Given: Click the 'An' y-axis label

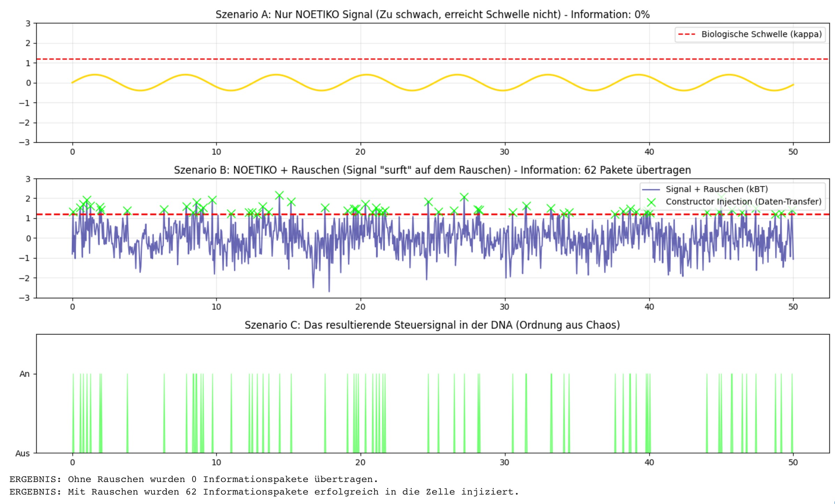Looking at the screenshot, I should (24, 374).
